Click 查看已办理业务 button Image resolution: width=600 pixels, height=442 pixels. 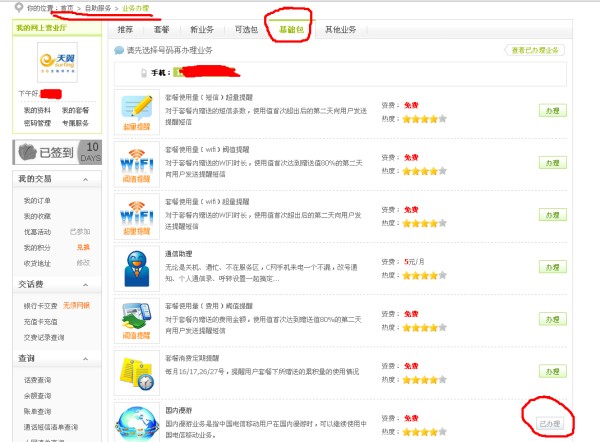[535, 50]
